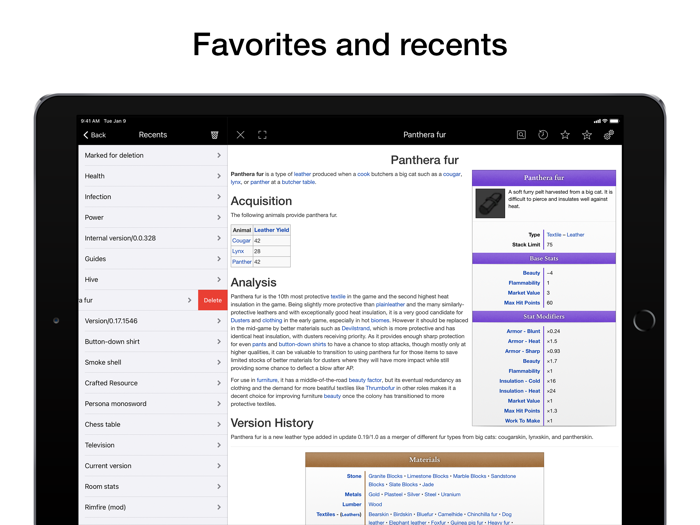The width and height of the screenshot is (700, 525).
Task: Follow the 'Dusters' link in Analysis
Action: point(240,321)
